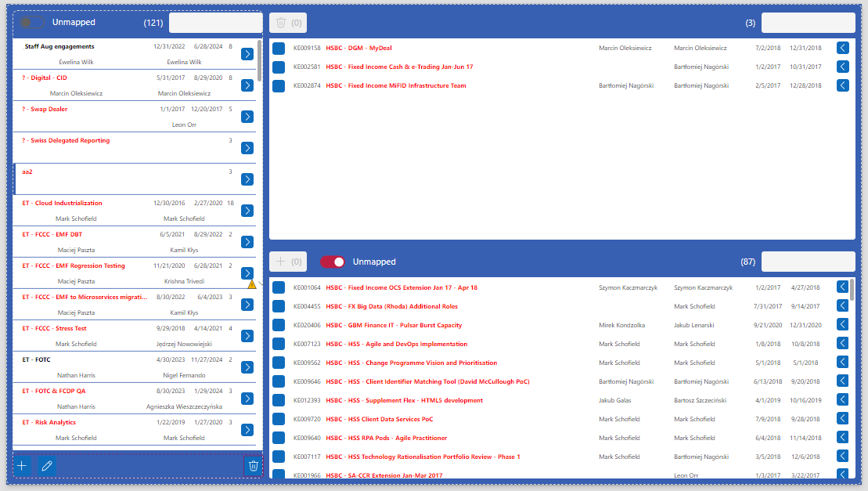Viewport: 868px width, 491px height.
Task: Click the add (plus) icon in bottom-left toolbar
Action: (x=22, y=466)
